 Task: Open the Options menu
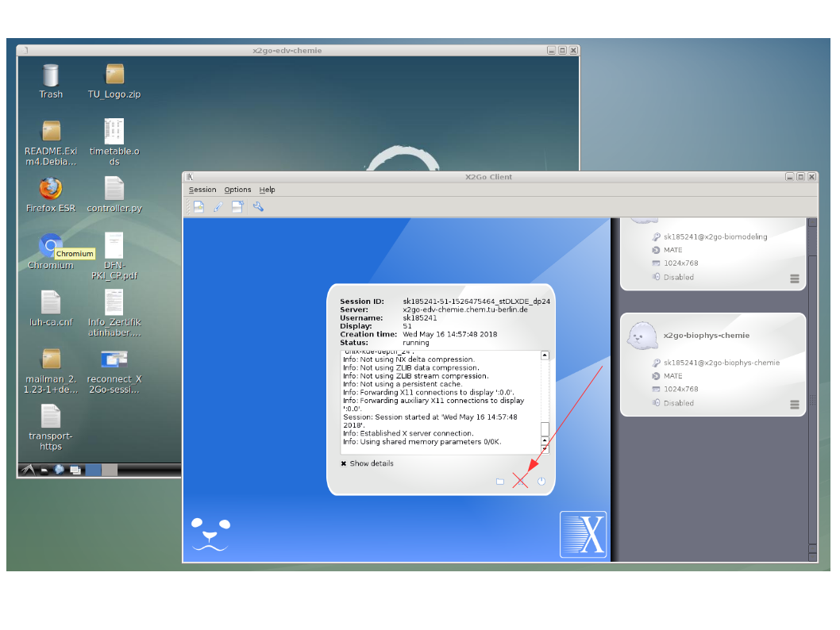click(x=237, y=190)
